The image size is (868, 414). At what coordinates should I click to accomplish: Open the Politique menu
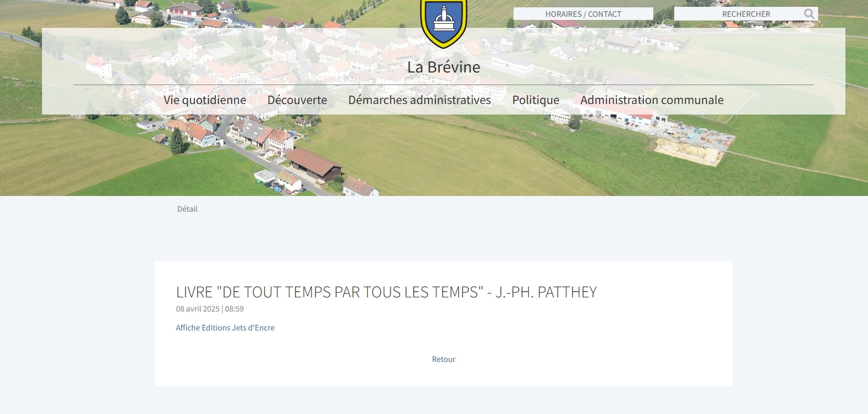pos(536,100)
